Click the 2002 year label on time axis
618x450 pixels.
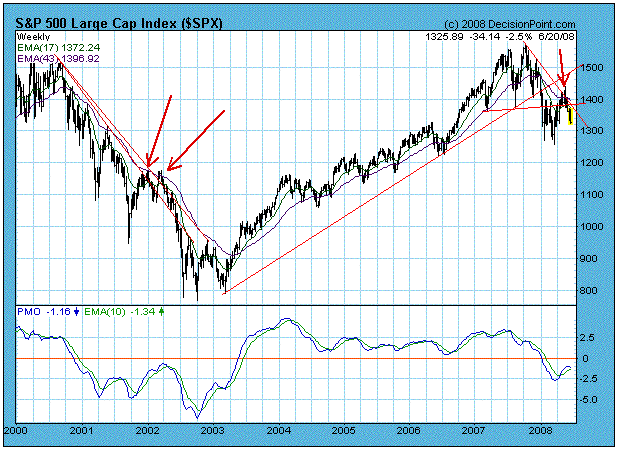(147, 430)
